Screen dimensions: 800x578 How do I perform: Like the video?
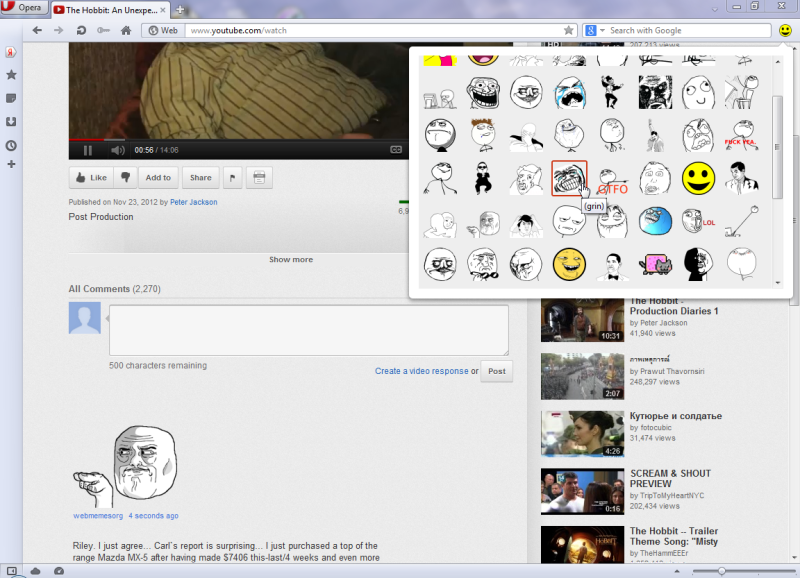(91, 178)
